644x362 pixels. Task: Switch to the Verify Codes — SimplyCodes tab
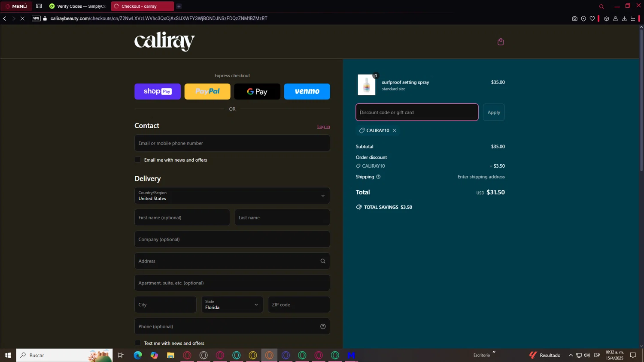(x=77, y=6)
